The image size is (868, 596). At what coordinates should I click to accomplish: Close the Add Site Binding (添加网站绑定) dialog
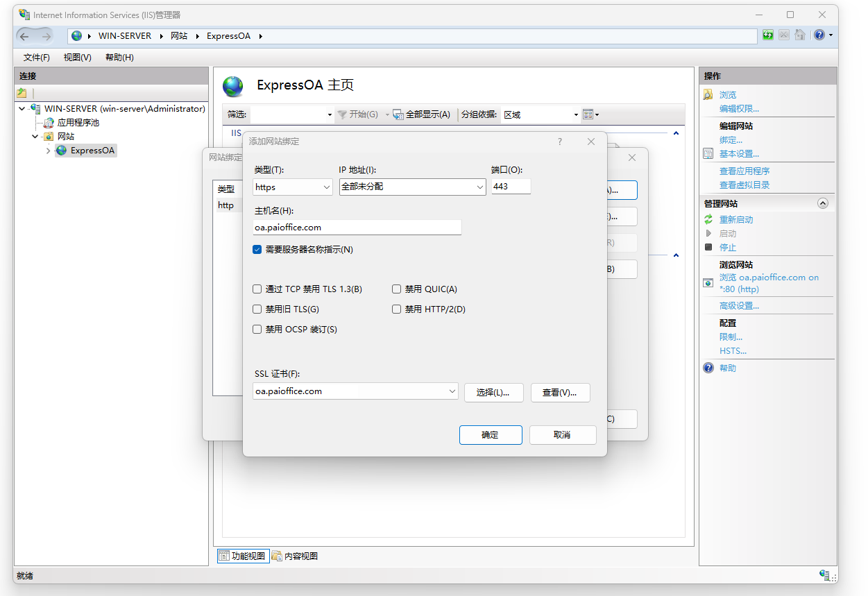591,142
